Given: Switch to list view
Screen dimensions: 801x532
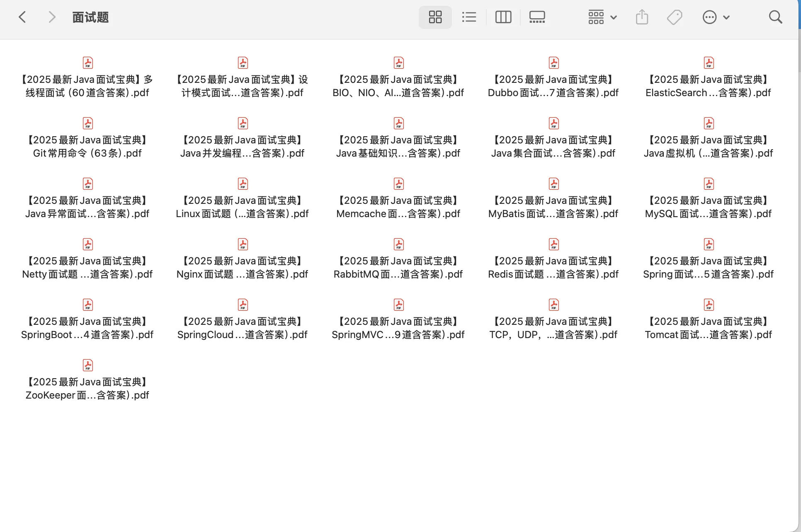Looking at the screenshot, I should click(x=469, y=17).
